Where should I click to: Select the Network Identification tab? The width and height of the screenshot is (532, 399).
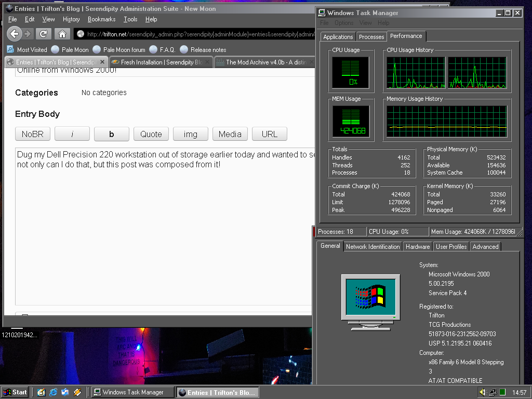pos(373,247)
